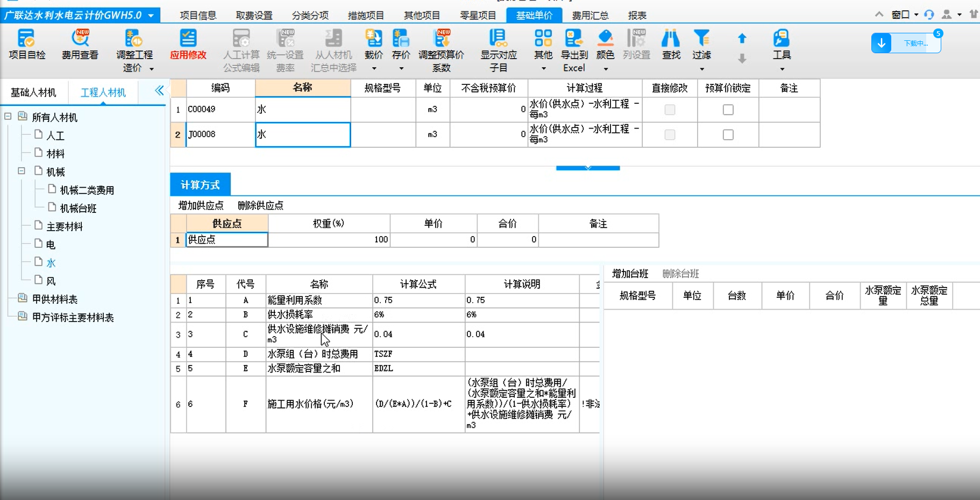This screenshot has height=500, width=980.
Task: Click the 名称 column header
Action: [303, 88]
